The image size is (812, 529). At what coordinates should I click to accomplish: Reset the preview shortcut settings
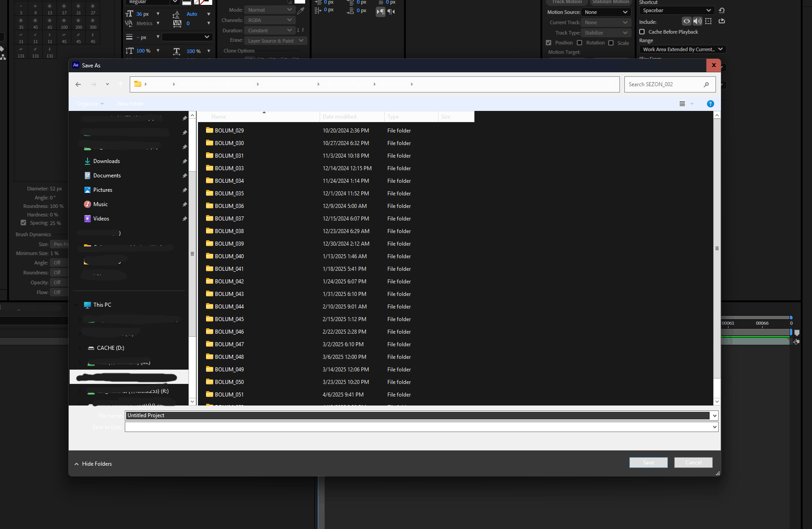[721, 10]
